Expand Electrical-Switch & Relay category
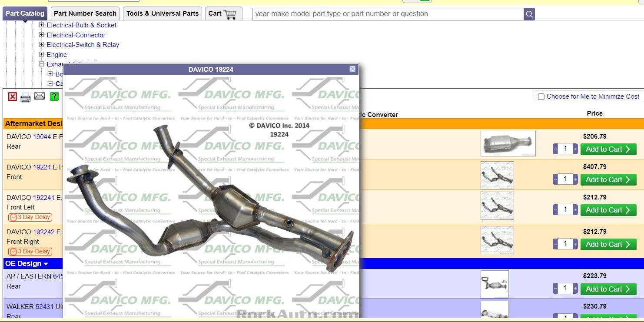The height and width of the screenshot is (322, 644). (x=42, y=44)
